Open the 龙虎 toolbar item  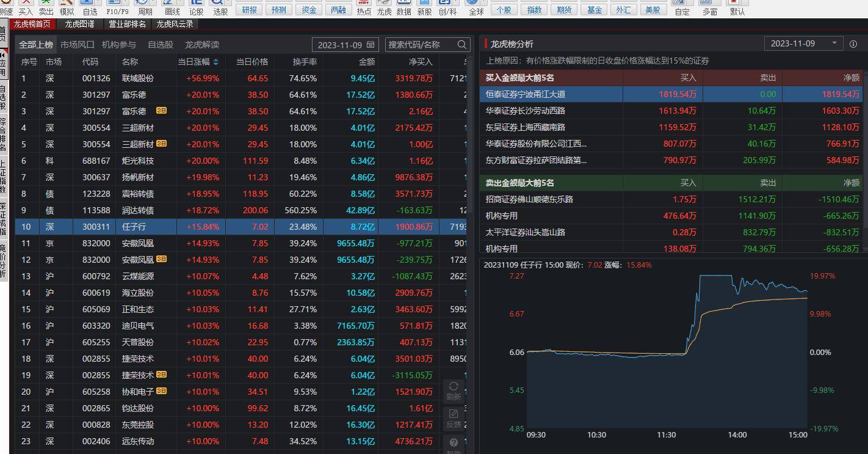click(384, 8)
